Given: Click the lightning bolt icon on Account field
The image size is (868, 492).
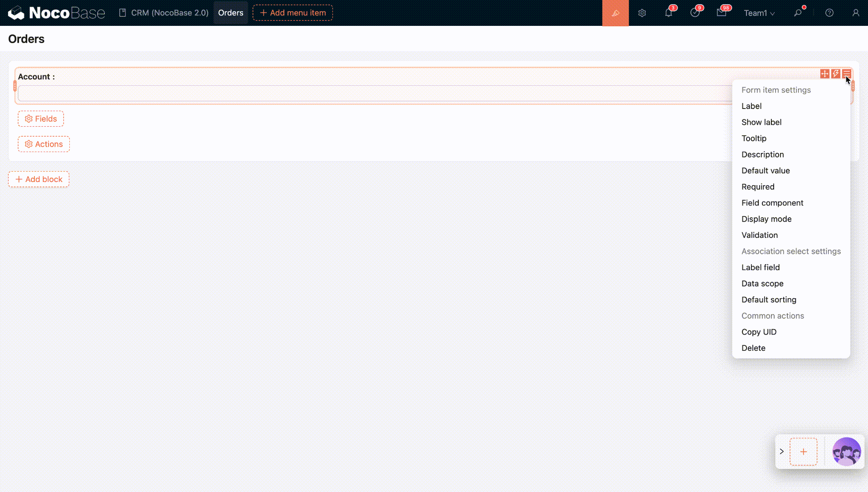Looking at the screenshot, I should 835,74.
